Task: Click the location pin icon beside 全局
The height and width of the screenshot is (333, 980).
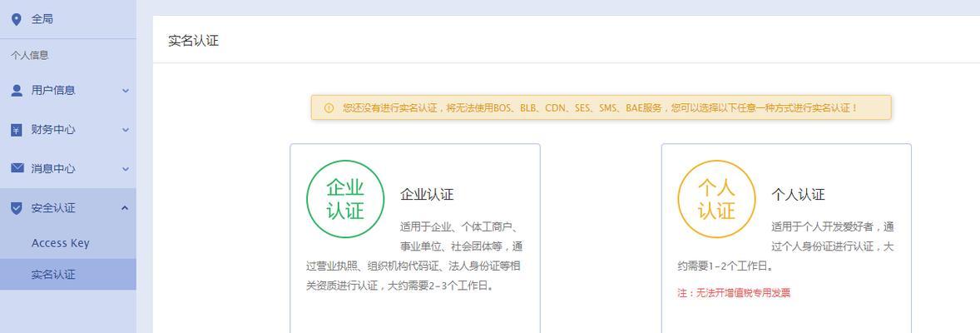Action: point(17,19)
